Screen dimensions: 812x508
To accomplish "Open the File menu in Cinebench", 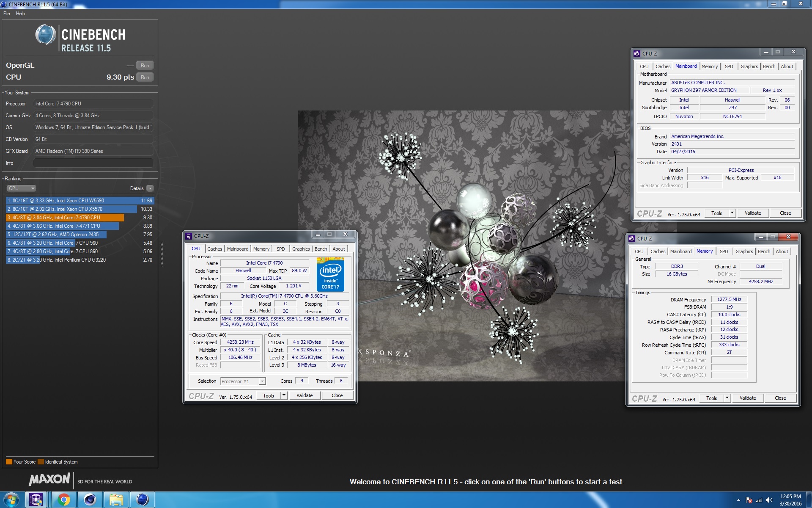I will point(7,14).
